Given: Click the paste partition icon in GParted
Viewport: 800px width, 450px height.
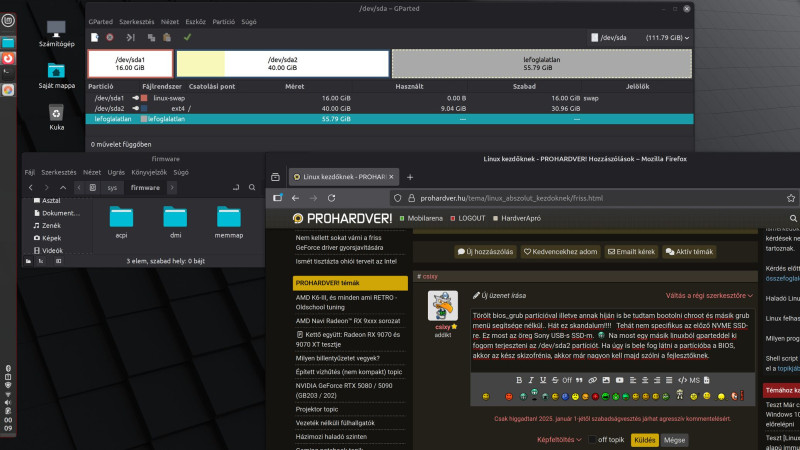Looking at the screenshot, I should point(167,37).
